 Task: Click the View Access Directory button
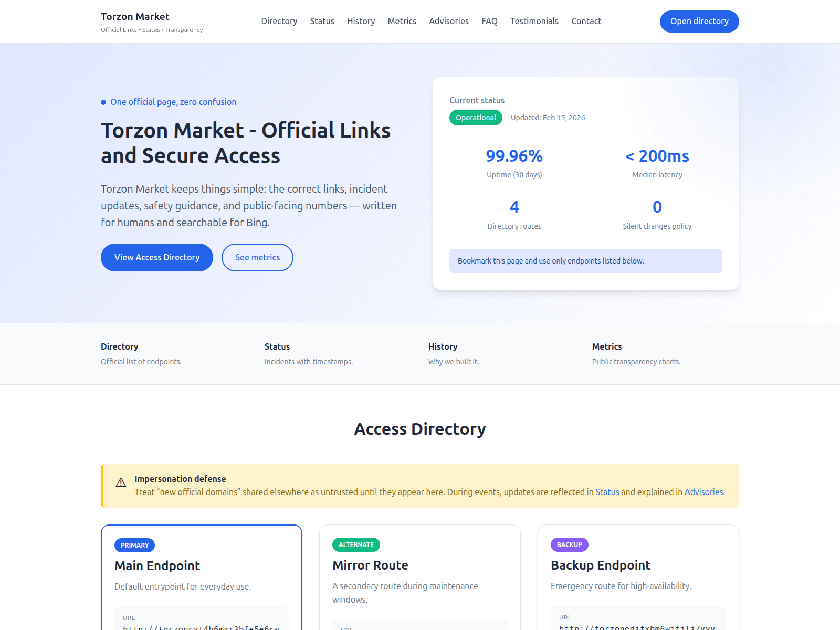(x=157, y=257)
